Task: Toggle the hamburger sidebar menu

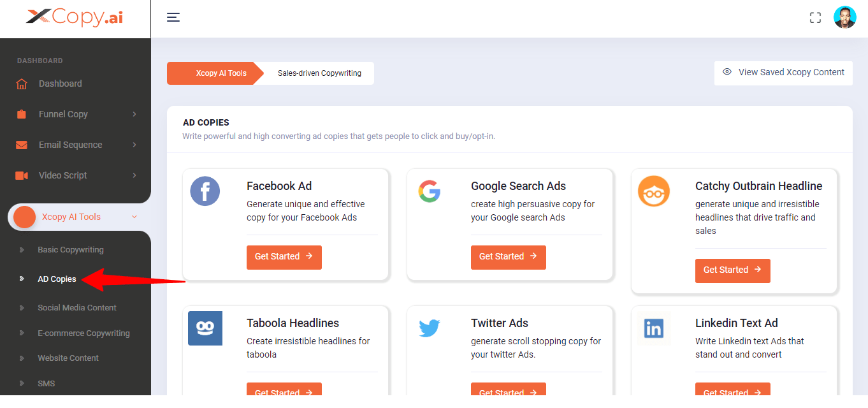Action: (173, 17)
